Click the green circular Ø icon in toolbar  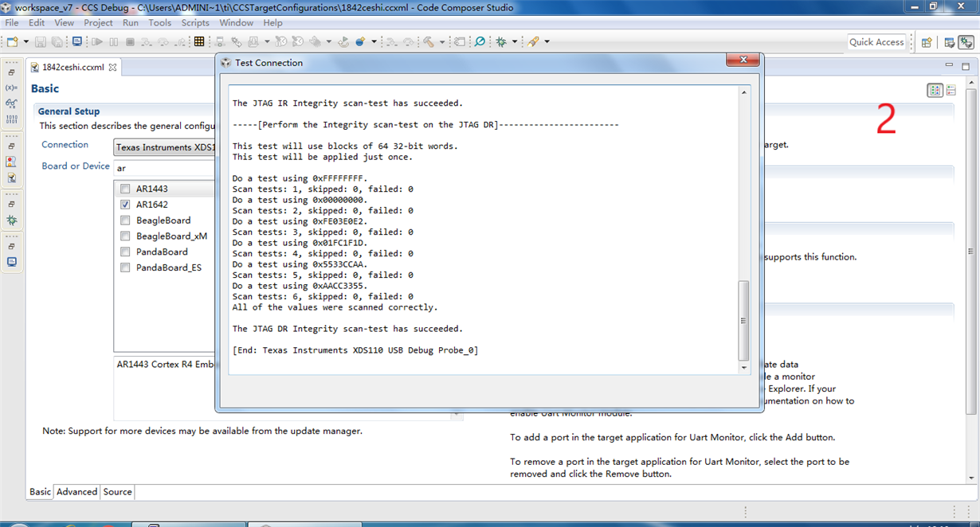tap(480, 41)
